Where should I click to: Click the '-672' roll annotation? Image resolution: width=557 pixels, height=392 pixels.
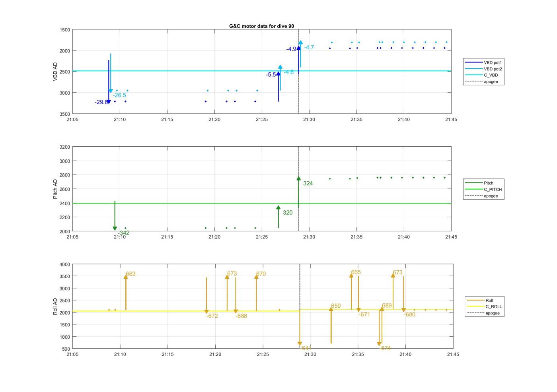tap(212, 316)
